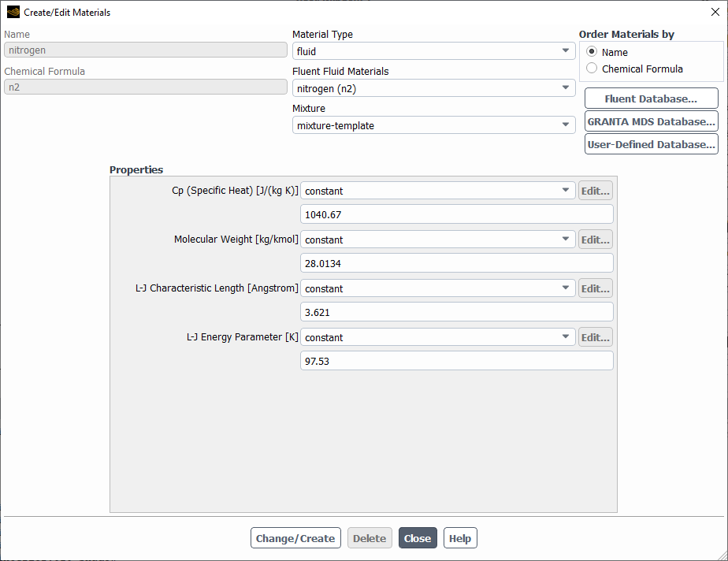Open the User-Defined Database... button

(651, 144)
